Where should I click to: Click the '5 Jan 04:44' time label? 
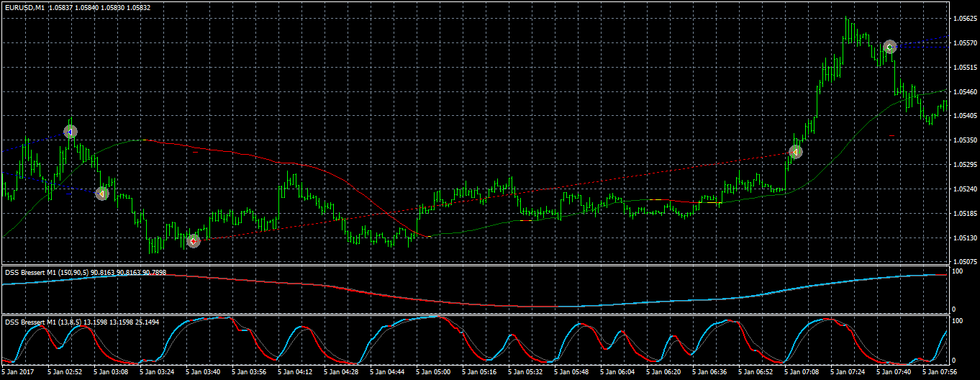tap(389, 373)
